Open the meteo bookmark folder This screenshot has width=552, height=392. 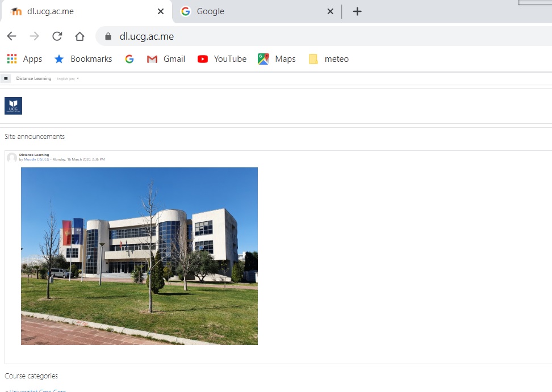[x=328, y=59]
